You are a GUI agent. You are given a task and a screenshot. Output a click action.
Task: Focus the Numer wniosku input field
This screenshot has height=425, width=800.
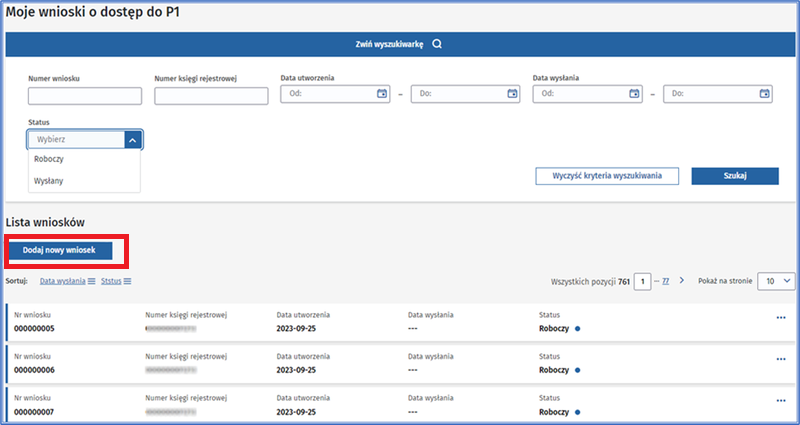(85, 96)
